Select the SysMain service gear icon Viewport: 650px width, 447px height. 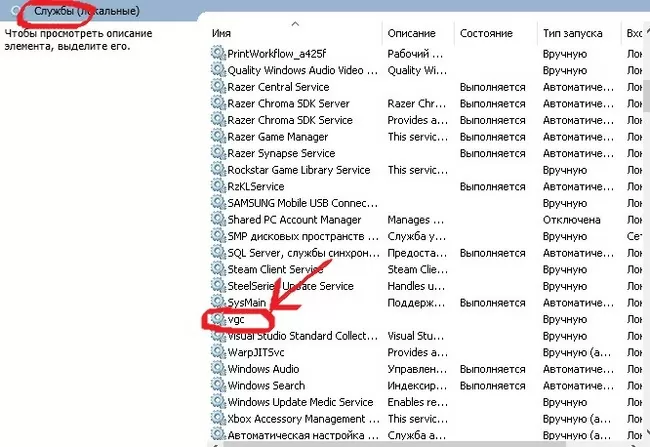tap(218, 302)
